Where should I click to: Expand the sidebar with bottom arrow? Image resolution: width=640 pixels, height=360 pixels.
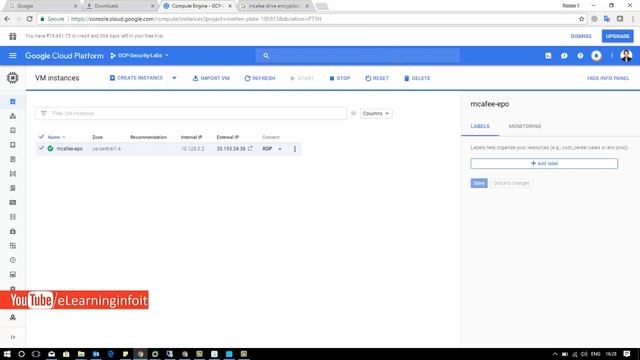point(13,337)
